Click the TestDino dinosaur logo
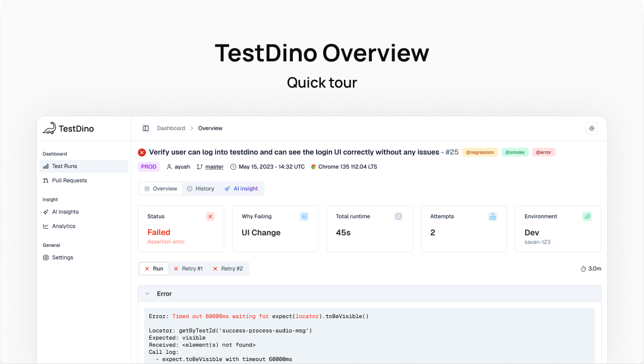This screenshot has height=364, width=644. 49,128
